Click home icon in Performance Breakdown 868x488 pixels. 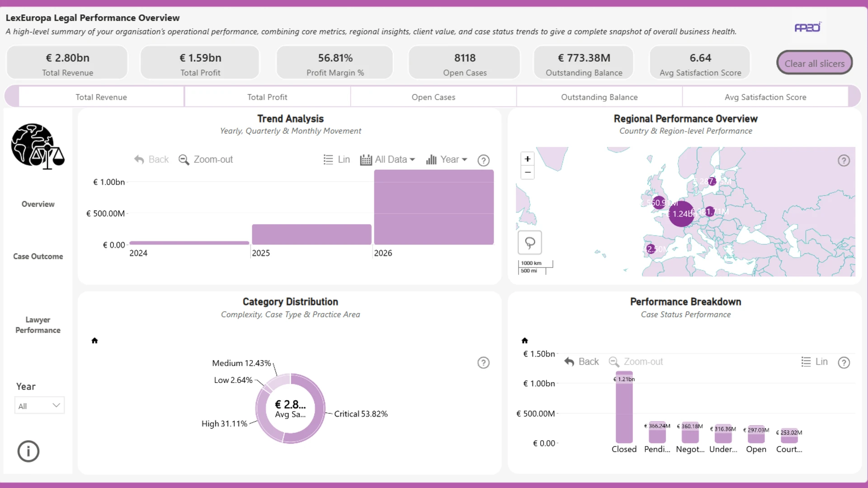tap(524, 341)
